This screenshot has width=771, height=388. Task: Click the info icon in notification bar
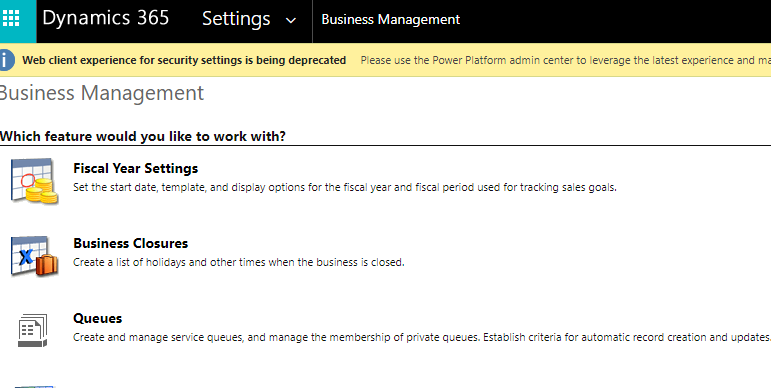tap(6, 60)
